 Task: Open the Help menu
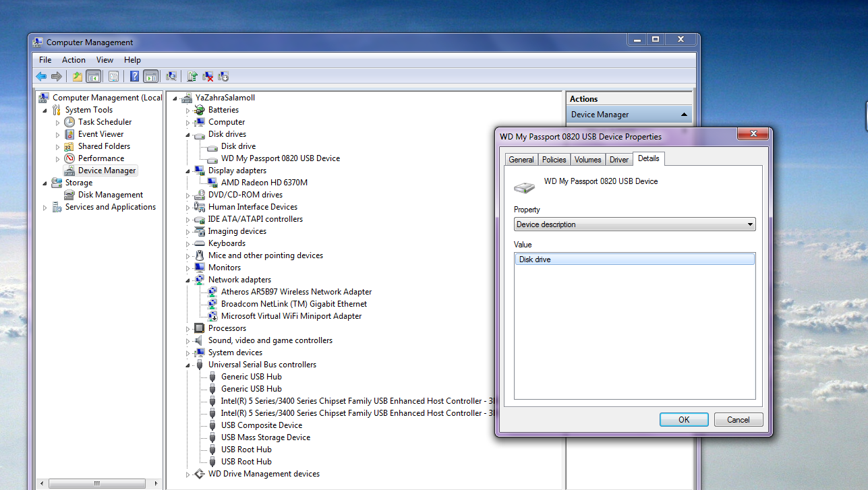tap(132, 60)
